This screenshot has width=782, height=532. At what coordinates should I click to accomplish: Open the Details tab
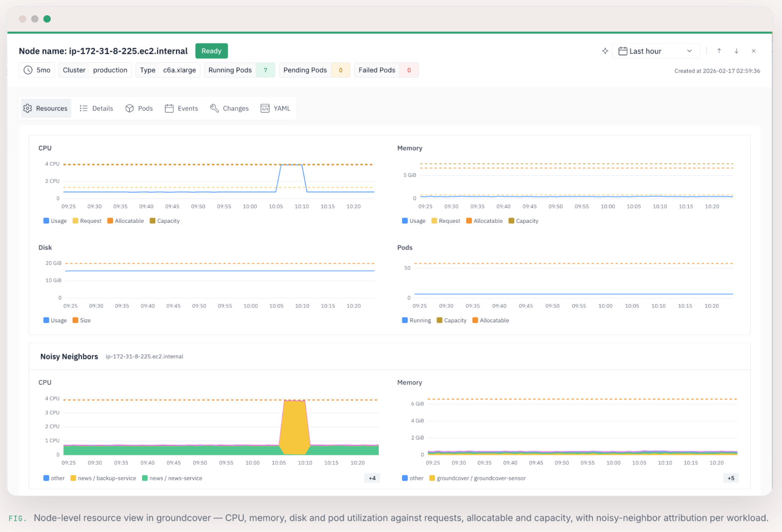click(96, 108)
